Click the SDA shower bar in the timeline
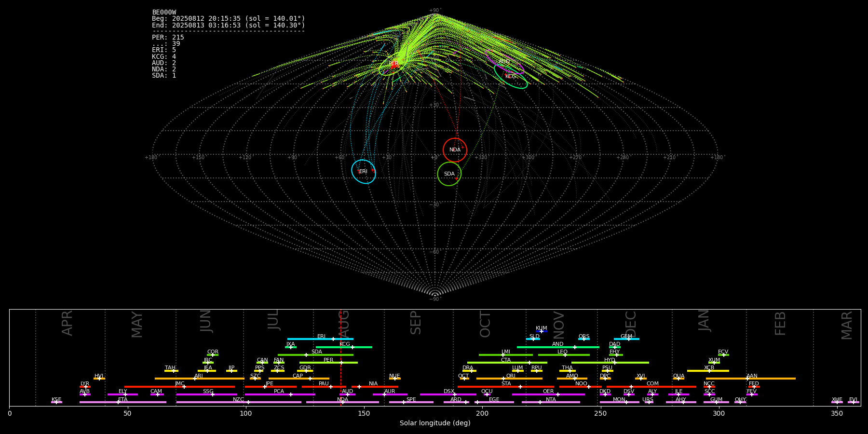Viewport: 868px width, 434px height. click(315, 355)
